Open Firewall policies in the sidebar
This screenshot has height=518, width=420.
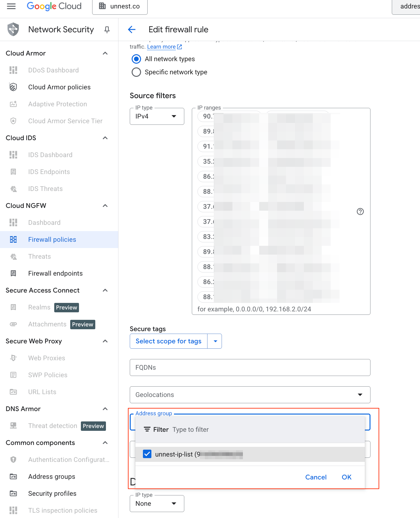(52, 240)
